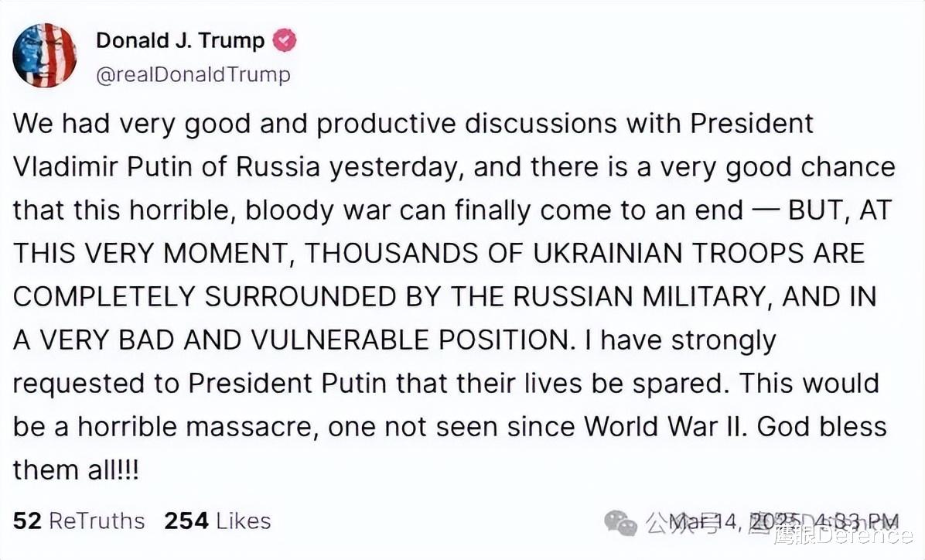
Task: Click the red verified badge icon
Action: [x=285, y=40]
